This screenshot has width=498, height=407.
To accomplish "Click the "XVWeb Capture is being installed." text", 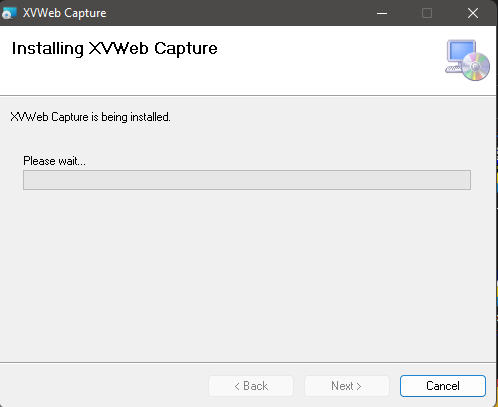I will pos(90,117).
